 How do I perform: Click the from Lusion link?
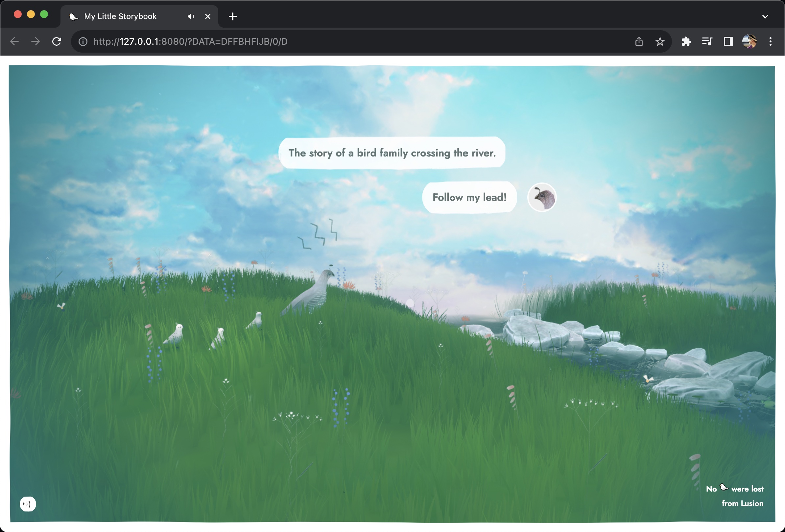(x=742, y=503)
